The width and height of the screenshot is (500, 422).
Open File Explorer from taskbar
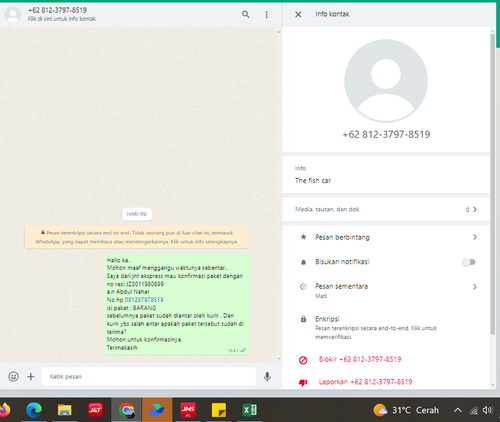[x=64, y=410]
